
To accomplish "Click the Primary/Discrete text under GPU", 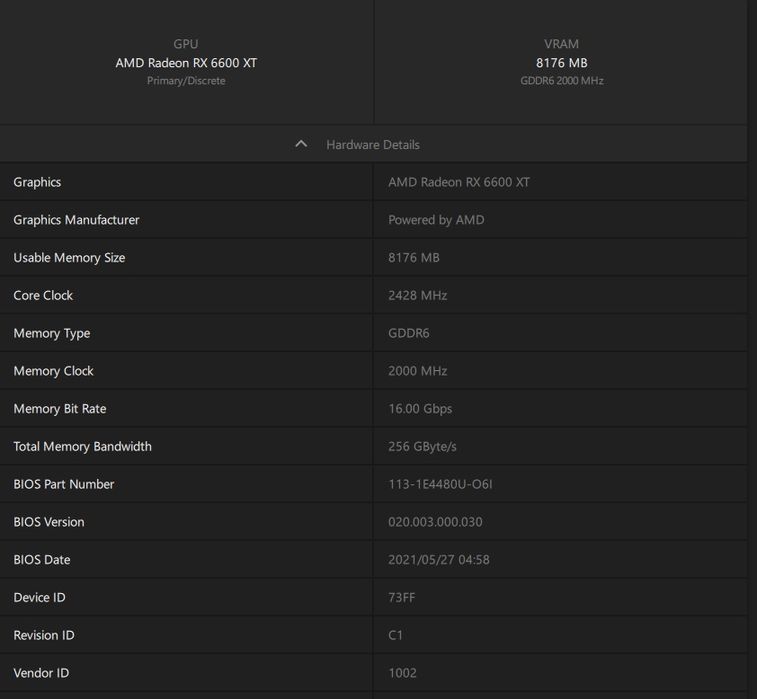I will 186,81.
